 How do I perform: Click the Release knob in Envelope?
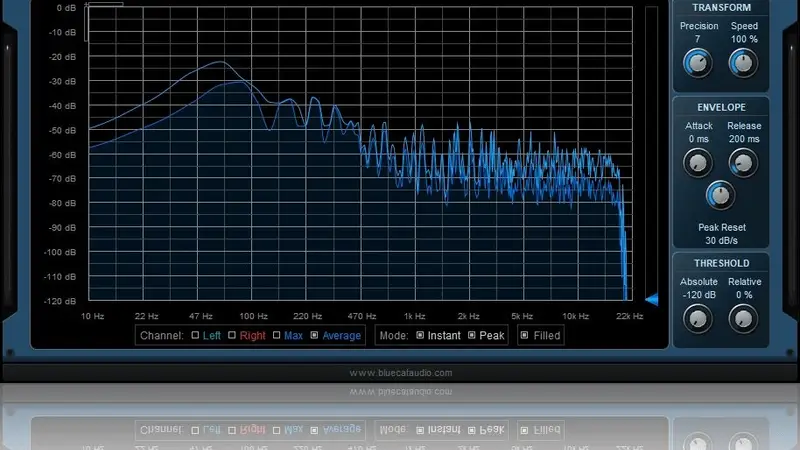(743, 163)
